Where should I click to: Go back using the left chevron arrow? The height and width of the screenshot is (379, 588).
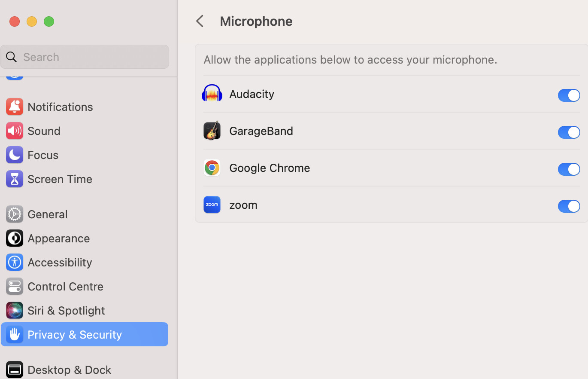point(199,21)
